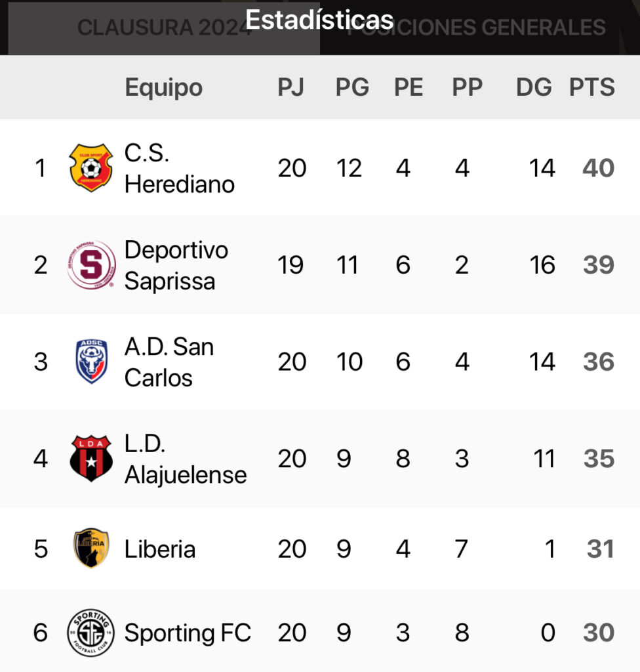This screenshot has height=672, width=640.
Task: Sort by the DG column header
Action: tap(533, 87)
